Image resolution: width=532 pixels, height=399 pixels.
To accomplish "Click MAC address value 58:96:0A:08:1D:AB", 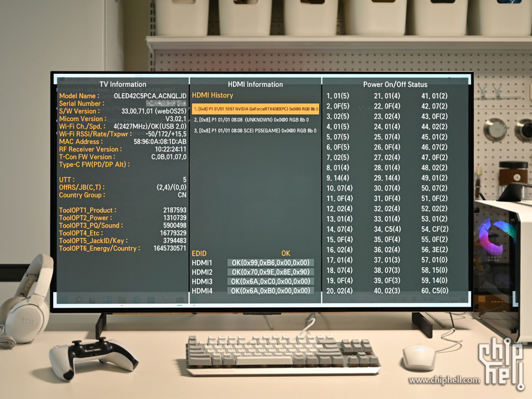I will click(x=160, y=142).
